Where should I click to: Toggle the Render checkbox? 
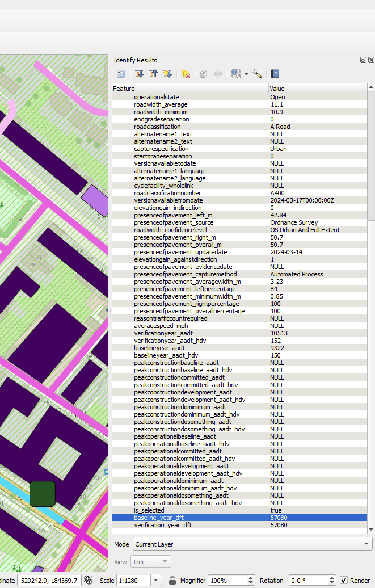point(344,580)
